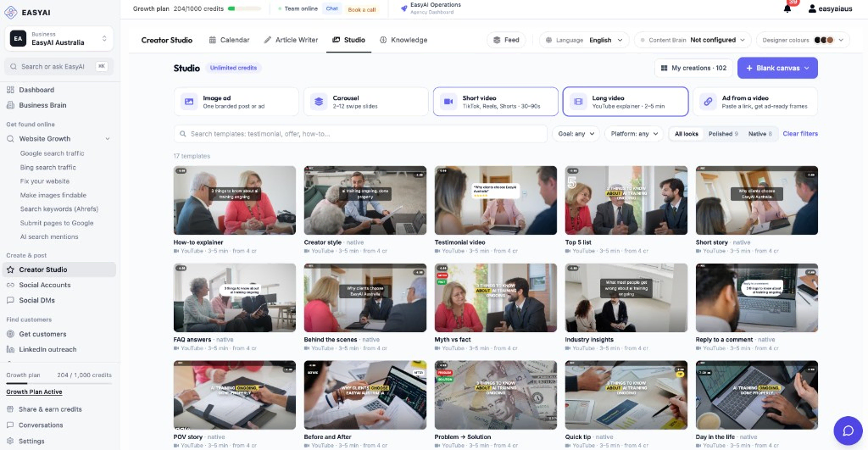Click the Chat button in top bar
Image resolution: width=868 pixels, height=450 pixels.
[x=332, y=8]
